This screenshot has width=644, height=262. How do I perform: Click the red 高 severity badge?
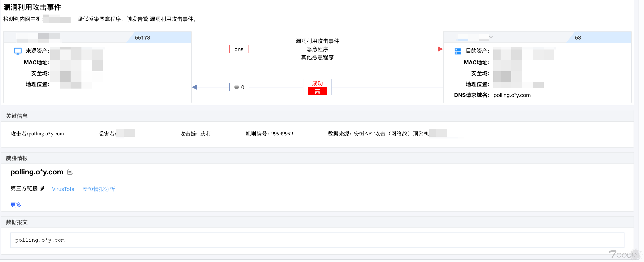317,91
